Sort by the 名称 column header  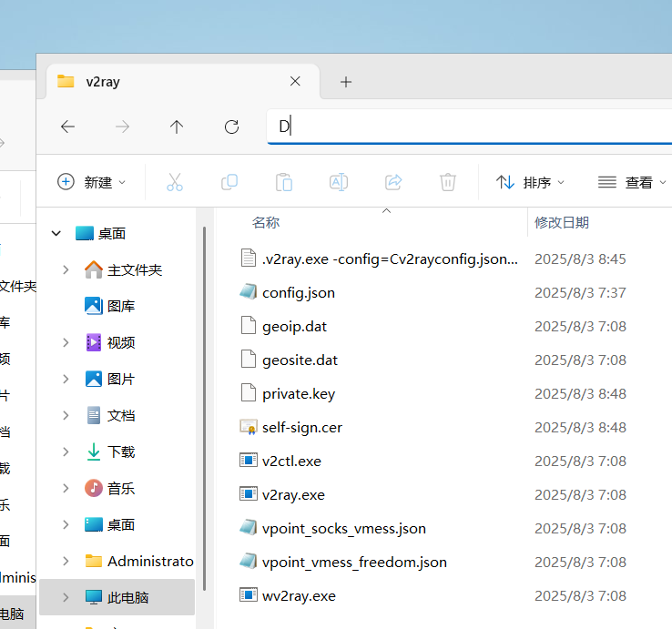(265, 222)
